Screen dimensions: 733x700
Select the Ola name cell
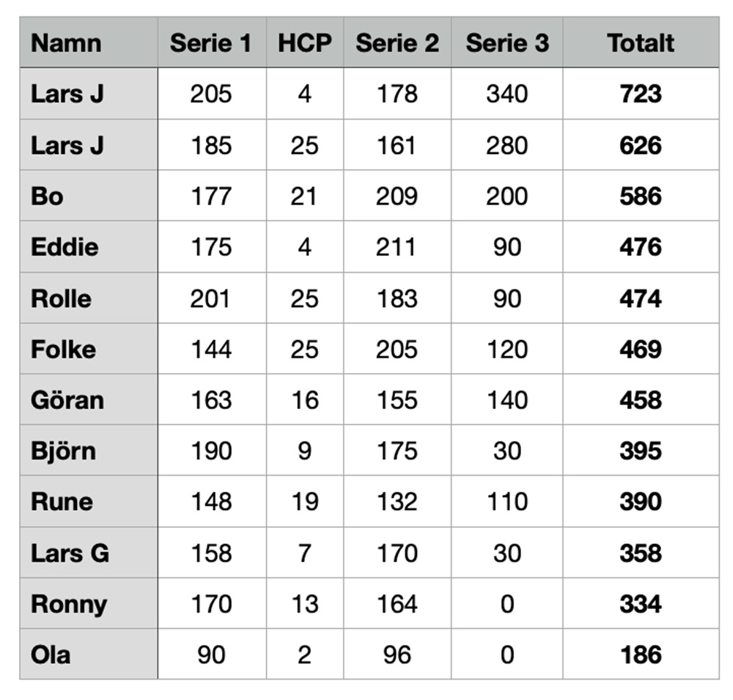[51, 655]
